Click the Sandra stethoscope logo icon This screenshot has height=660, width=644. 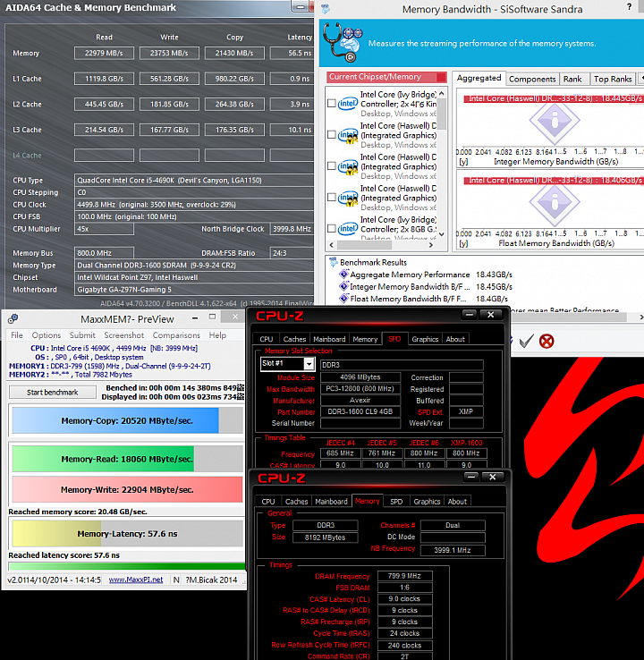tap(343, 43)
